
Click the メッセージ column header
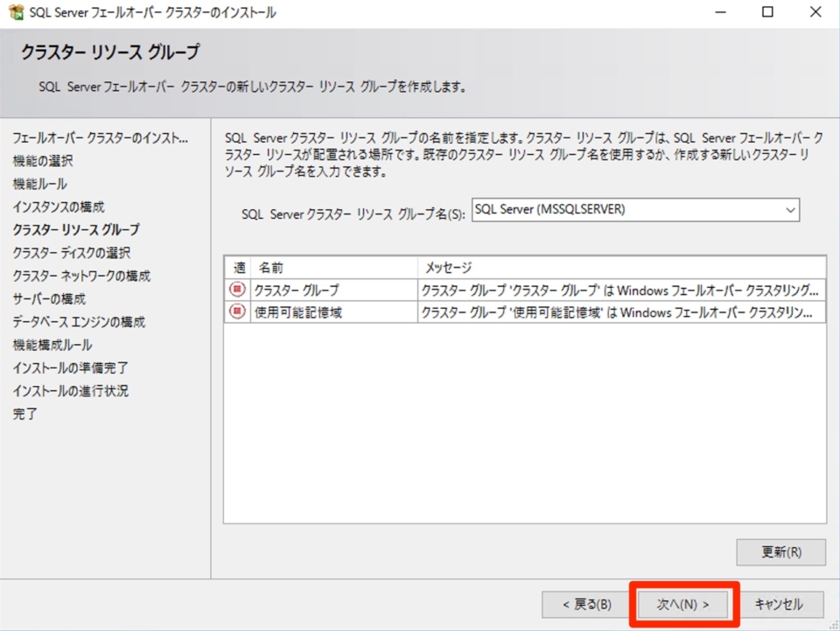(621, 267)
